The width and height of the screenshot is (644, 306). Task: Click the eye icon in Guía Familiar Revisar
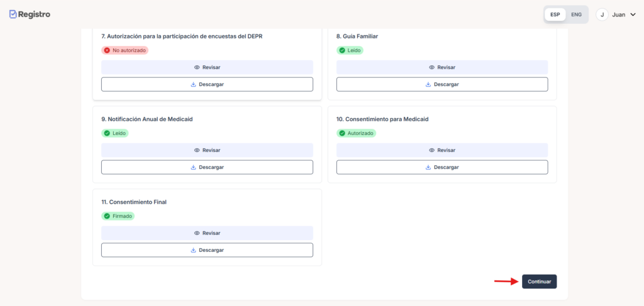pyautogui.click(x=431, y=67)
